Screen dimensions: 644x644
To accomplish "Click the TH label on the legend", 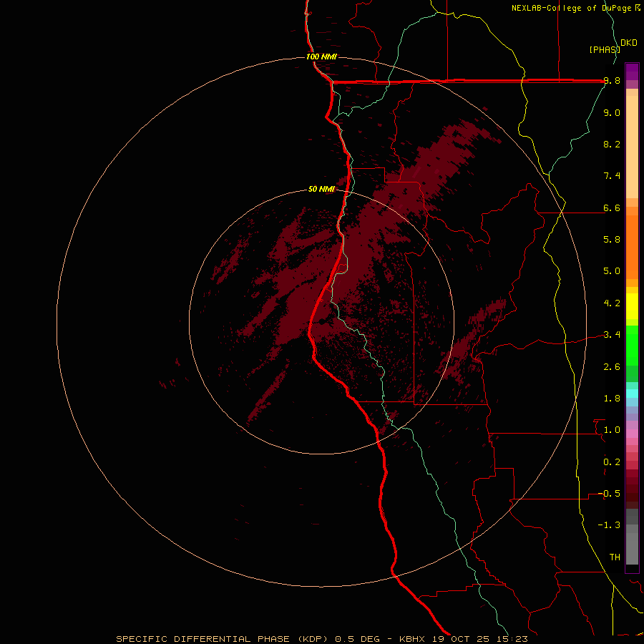I will pos(615,557).
